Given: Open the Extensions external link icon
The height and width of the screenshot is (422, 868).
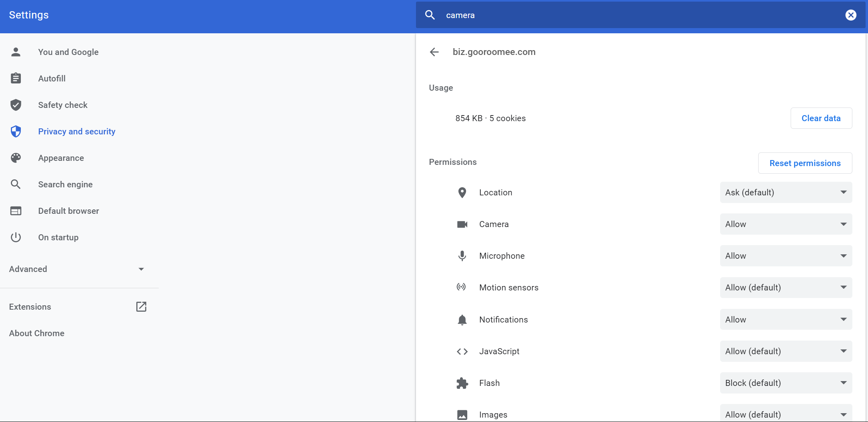Looking at the screenshot, I should (x=141, y=307).
